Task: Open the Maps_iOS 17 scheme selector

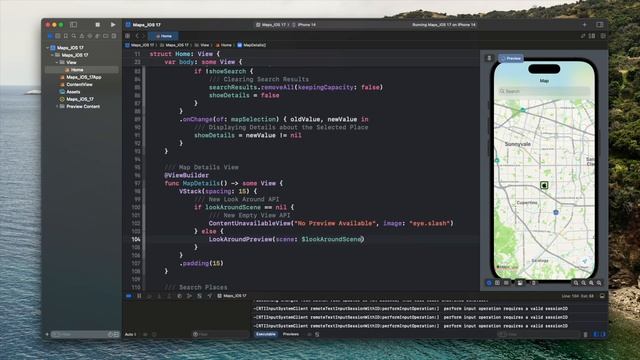Action: (271, 24)
